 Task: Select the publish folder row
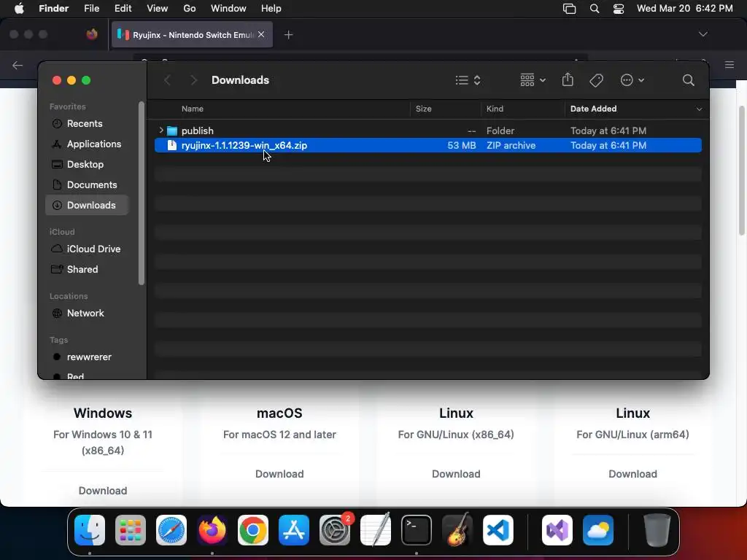[x=427, y=131]
